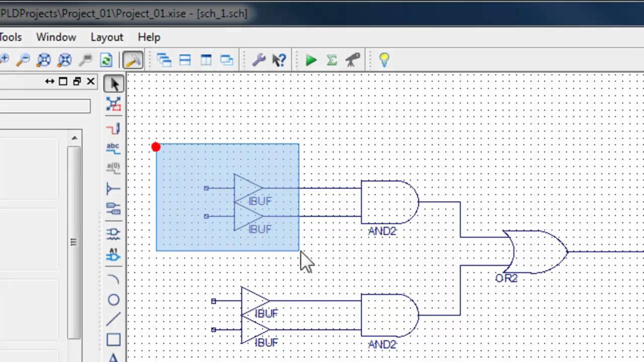Select the Add Net Name abc tool

click(x=113, y=148)
